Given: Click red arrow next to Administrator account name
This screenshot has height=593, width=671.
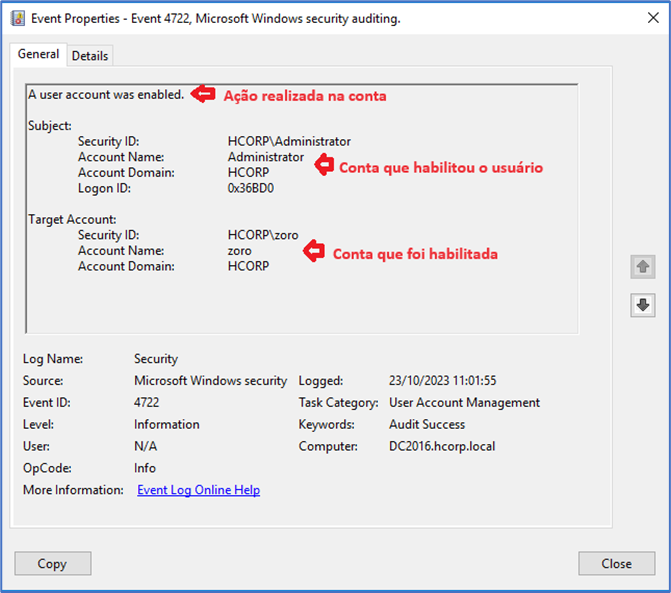Looking at the screenshot, I should coord(322,165).
